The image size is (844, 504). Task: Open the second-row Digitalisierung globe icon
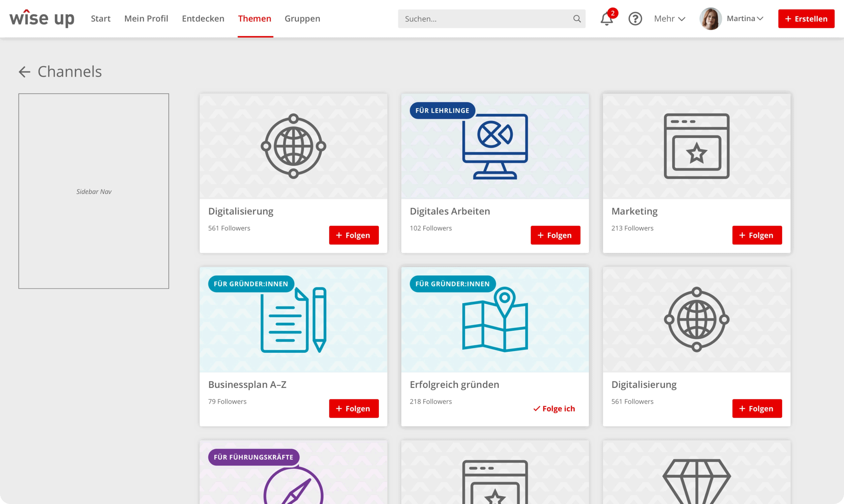point(697,319)
